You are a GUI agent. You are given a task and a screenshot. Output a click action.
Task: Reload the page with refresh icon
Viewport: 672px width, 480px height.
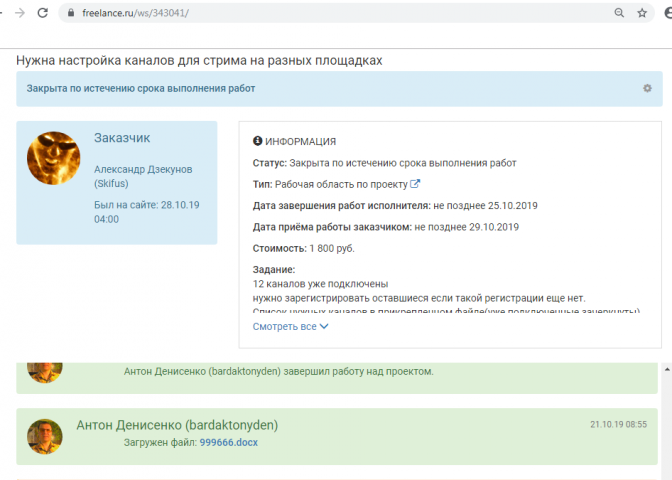point(42,13)
